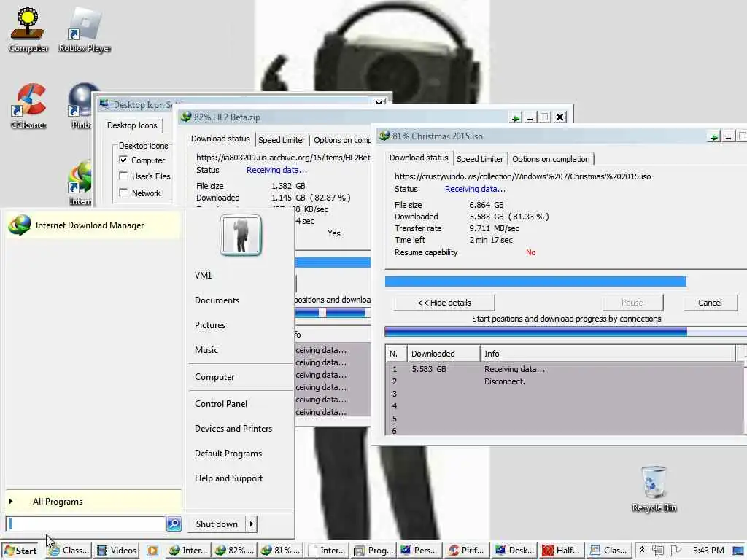Click the Downloaded column header
Screen dimensions: 747x560
pos(444,354)
